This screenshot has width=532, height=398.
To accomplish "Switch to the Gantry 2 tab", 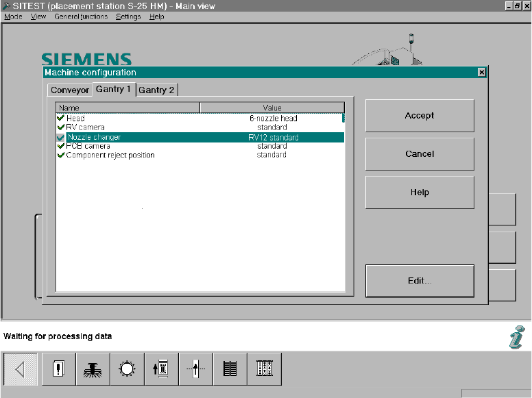I will [x=157, y=90].
